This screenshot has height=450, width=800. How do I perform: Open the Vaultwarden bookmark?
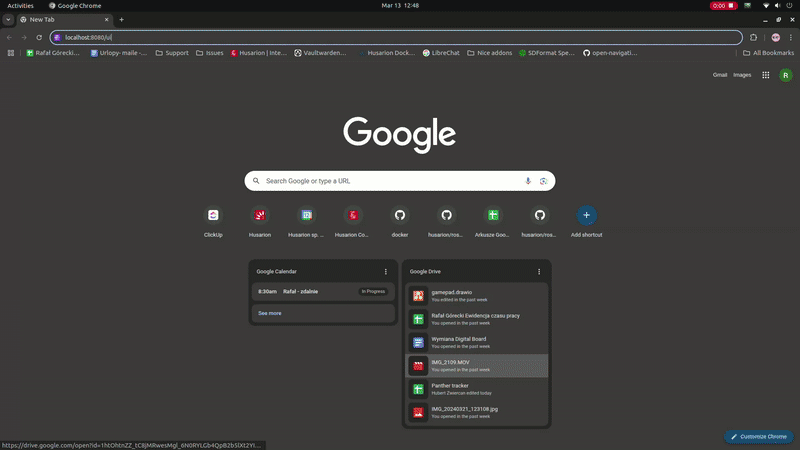[320, 53]
